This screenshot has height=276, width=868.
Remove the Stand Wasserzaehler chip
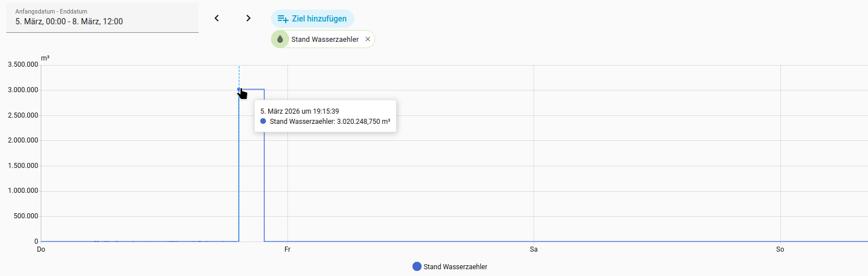(368, 39)
